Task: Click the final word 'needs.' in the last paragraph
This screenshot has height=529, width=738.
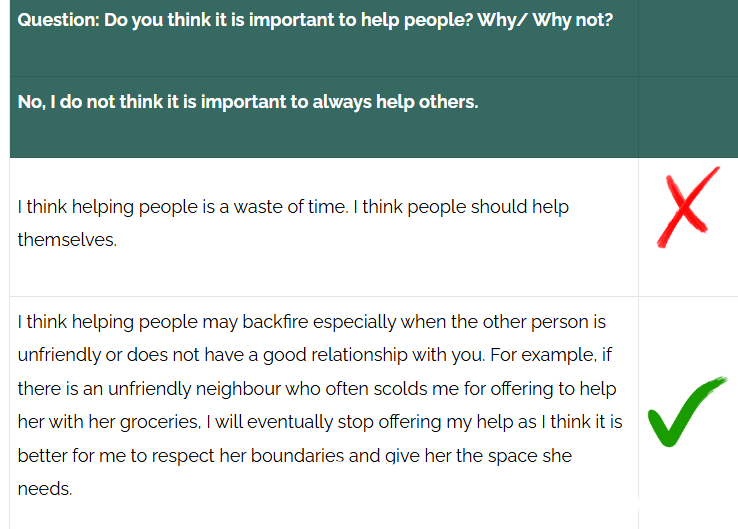Action: point(45,489)
